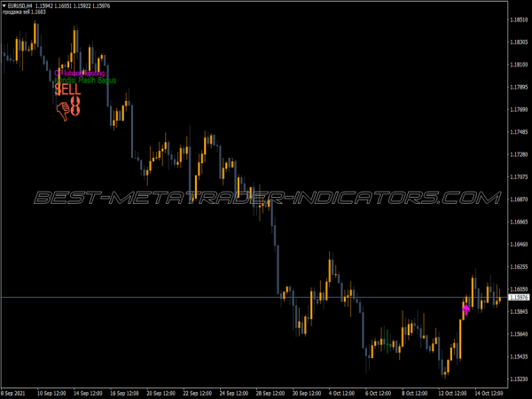The height and width of the screenshot is (399, 532).
Task: Click price axis value 1.15435
Action: click(x=519, y=356)
